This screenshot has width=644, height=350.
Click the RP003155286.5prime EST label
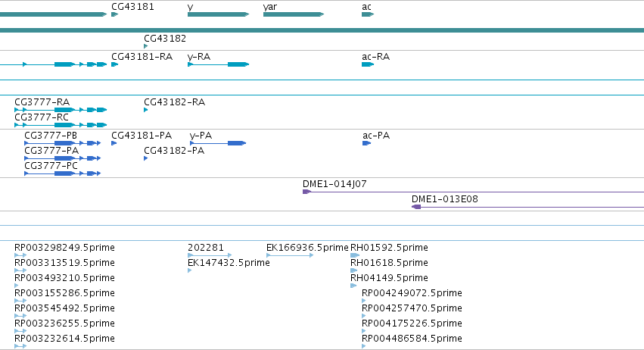click(64, 293)
